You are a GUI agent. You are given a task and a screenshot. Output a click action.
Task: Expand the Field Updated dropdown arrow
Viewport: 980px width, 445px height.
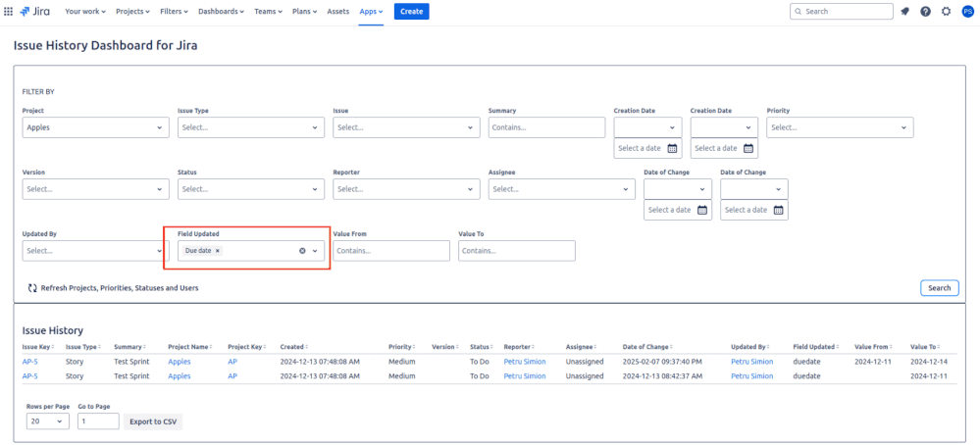coord(315,251)
